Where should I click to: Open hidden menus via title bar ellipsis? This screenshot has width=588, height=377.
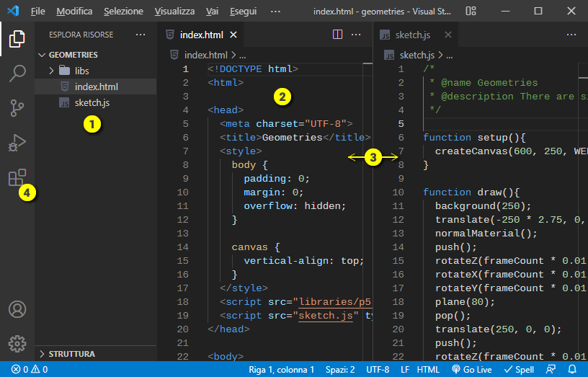point(275,12)
